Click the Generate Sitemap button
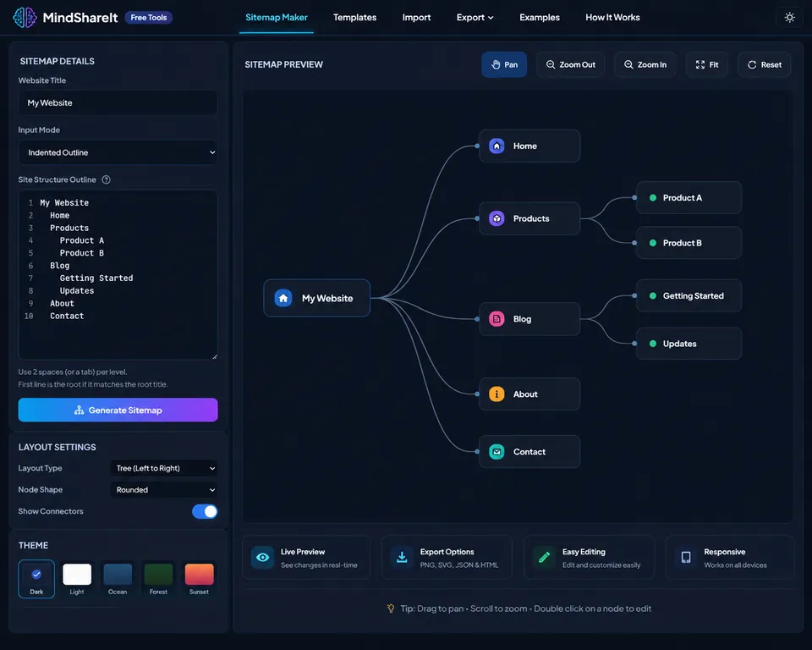This screenshot has width=812, height=650. tap(118, 410)
